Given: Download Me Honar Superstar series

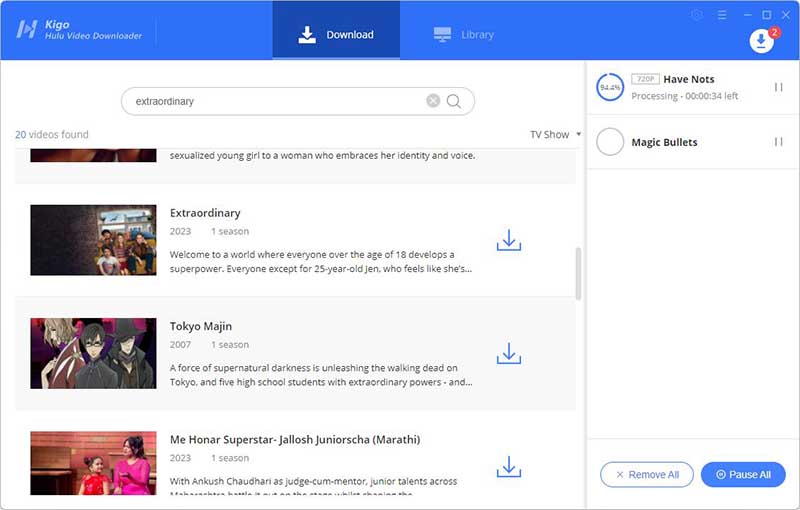Looking at the screenshot, I should coord(509,467).
